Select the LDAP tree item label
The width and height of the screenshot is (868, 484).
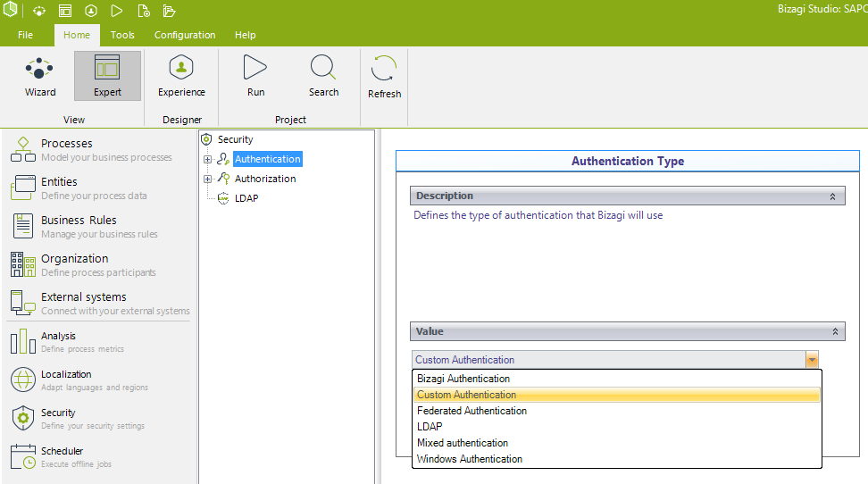[246, 198]
